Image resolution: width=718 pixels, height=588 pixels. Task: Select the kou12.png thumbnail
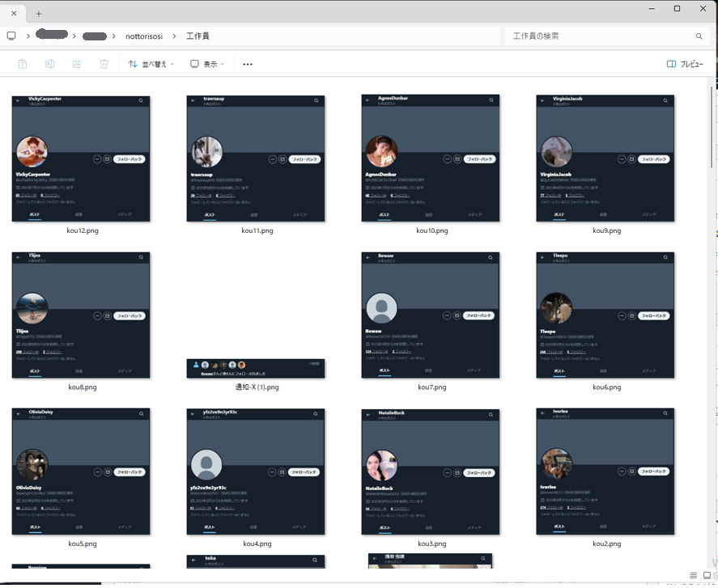[x=81, y=159]
